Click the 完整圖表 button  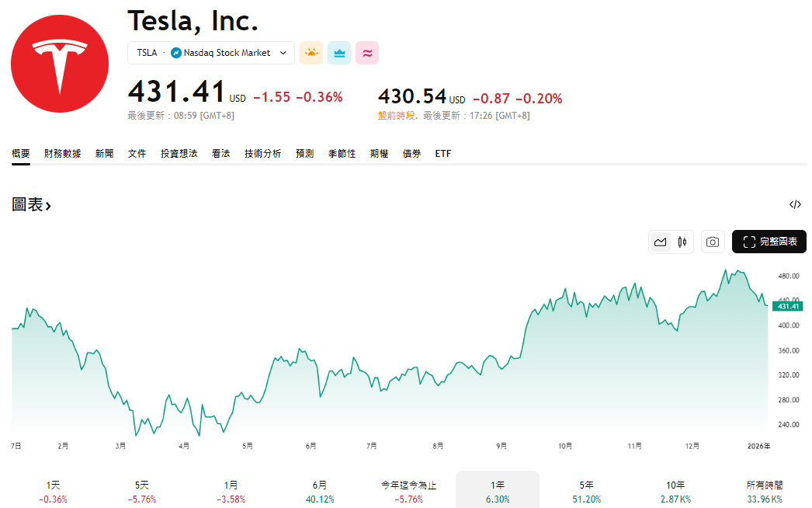(769, 242)
